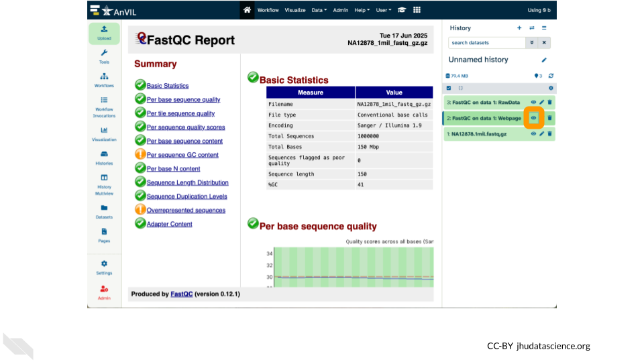
Task: Collapse all datasets icon in history toolbar
Action: point(461,88)
